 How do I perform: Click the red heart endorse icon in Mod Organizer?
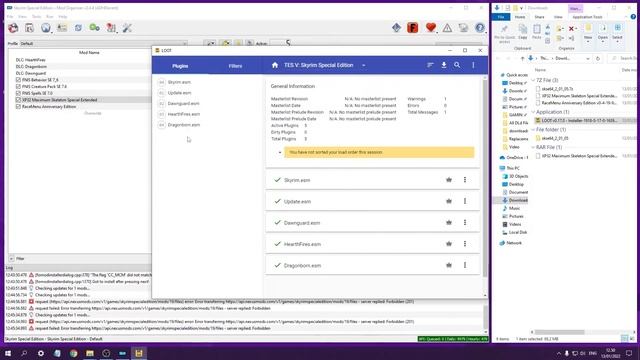pyautogui.click(x=431, y=28)
